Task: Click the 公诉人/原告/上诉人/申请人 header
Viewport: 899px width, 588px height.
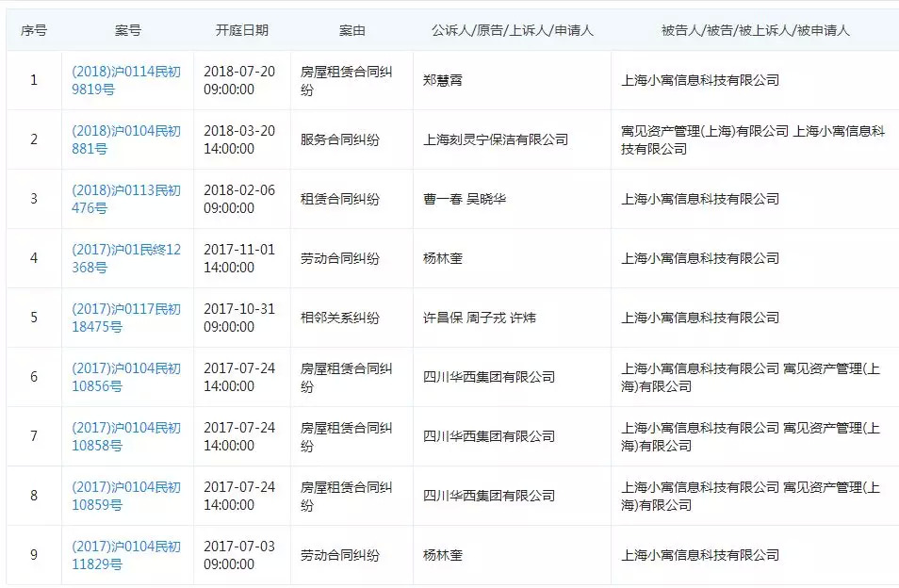Action: [x=512, y=30]
